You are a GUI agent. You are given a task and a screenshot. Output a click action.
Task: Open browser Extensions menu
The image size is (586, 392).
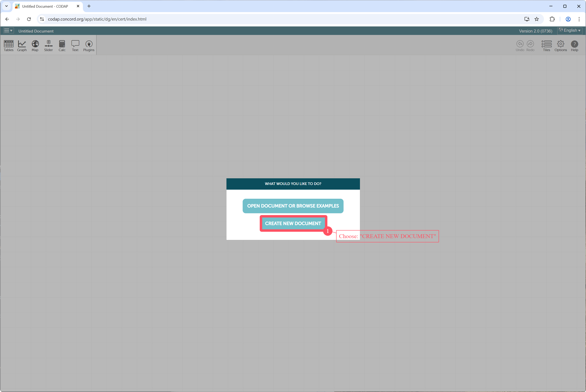click(552, 19)
